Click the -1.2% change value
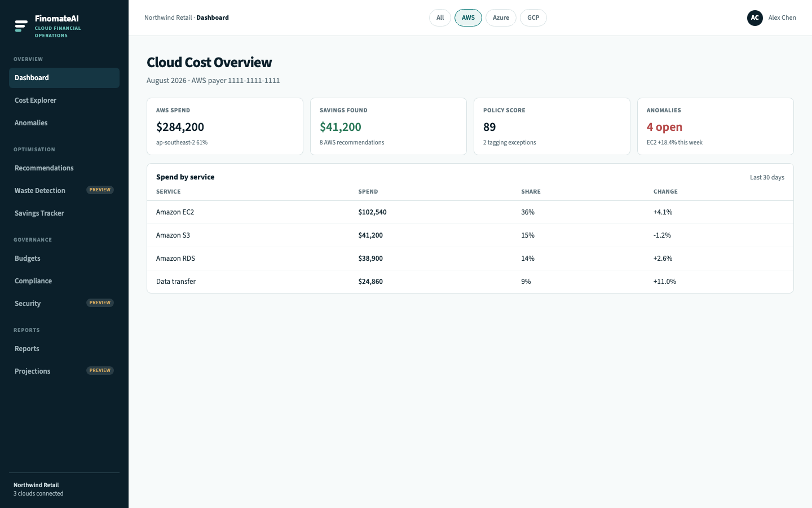Image resolution: width=812 pixels, height=508 pixels. point(662,235)
